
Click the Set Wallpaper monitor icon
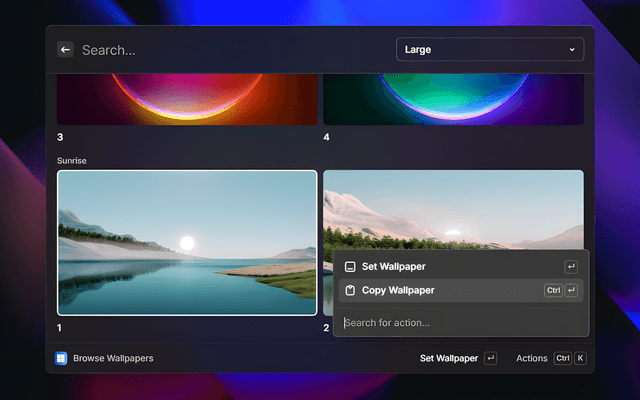click(x=349, y=267)
